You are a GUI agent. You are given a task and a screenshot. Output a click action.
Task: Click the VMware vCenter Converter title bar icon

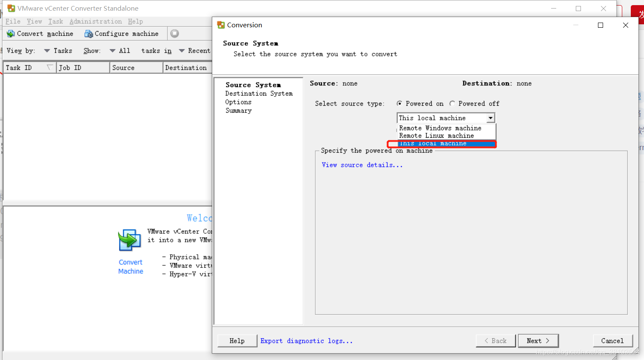[12, 8]
